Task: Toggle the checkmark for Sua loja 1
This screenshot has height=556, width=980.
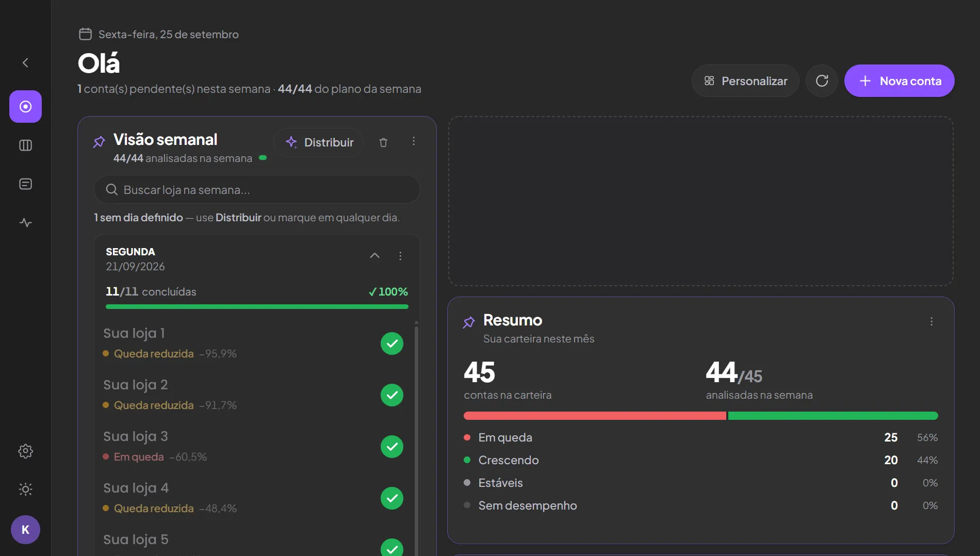Action: click(392, 344)
